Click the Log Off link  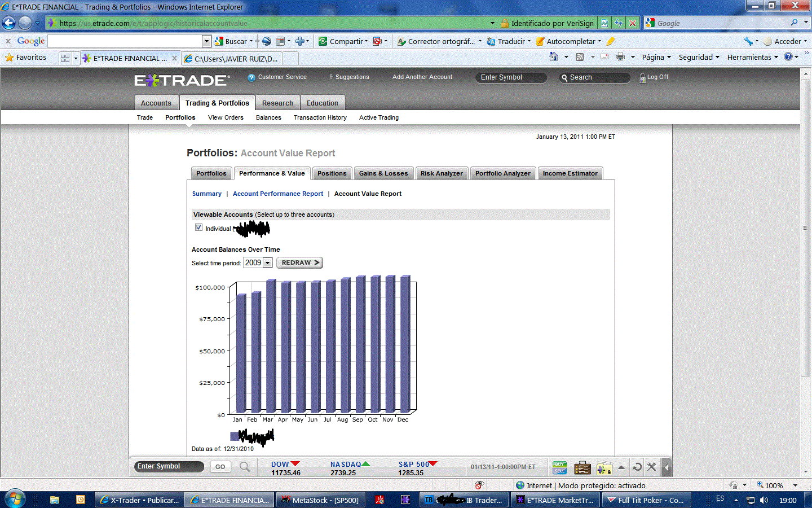pyautogui.click(x=657, y=77)
